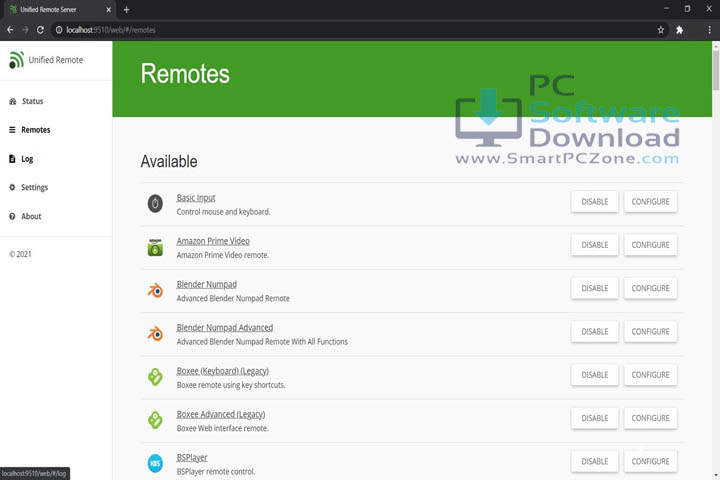Open the browser three-dot menu

(709, 30)
